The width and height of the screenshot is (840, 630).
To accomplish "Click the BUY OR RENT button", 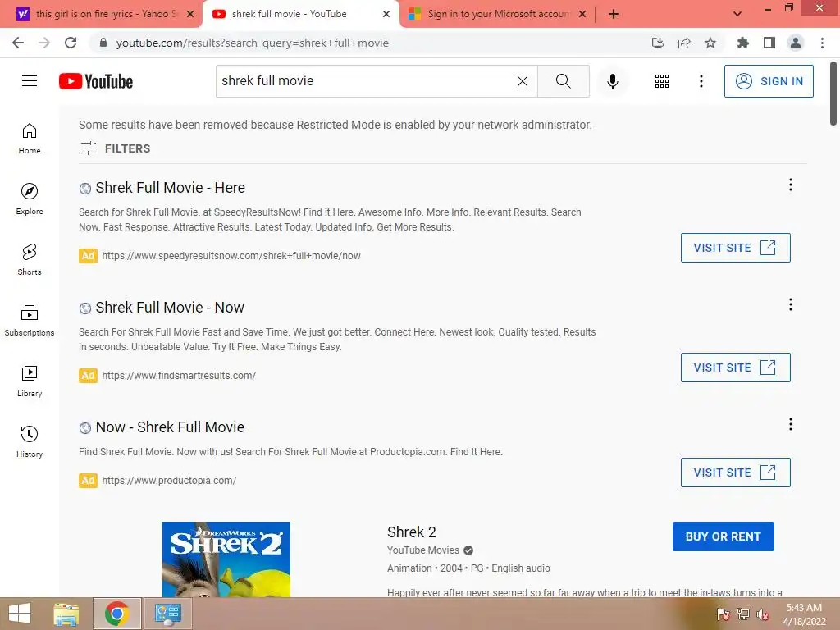I will [x=724, y=536].
